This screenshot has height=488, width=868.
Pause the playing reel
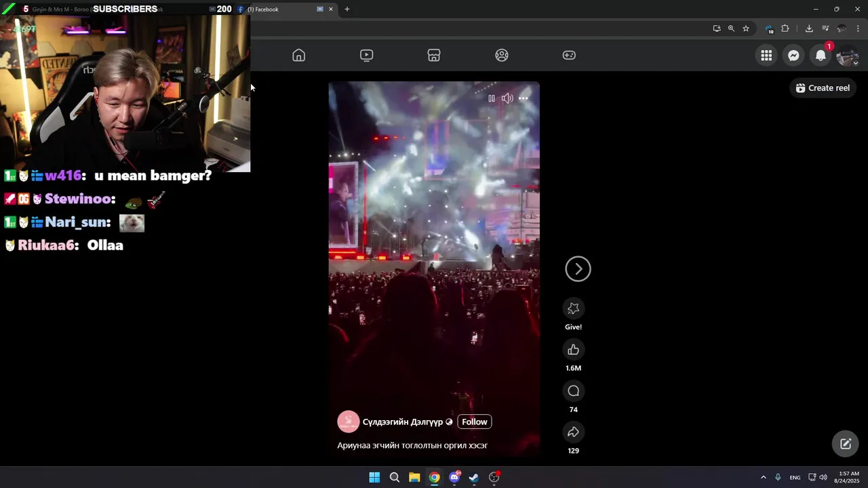click(492, 98)
